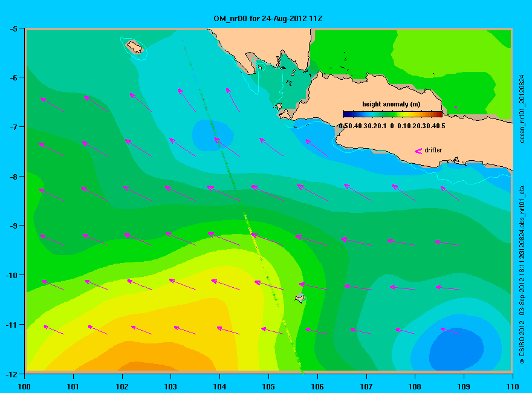Click the 'drifter' legend label
532x393 pixels.
click(x=433, y=150)
